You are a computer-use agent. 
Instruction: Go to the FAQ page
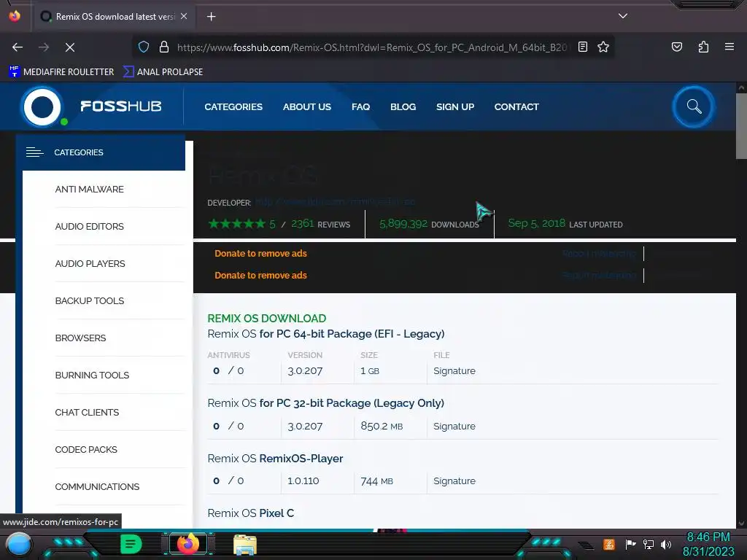pos(360,106)
